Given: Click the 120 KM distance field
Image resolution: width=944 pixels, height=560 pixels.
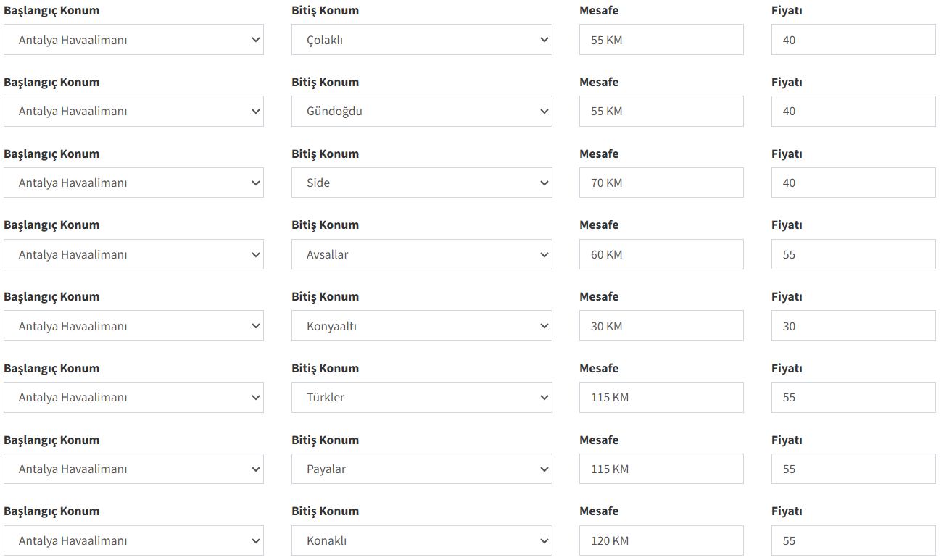Looking at the screenshot, I should coord(661,540).
